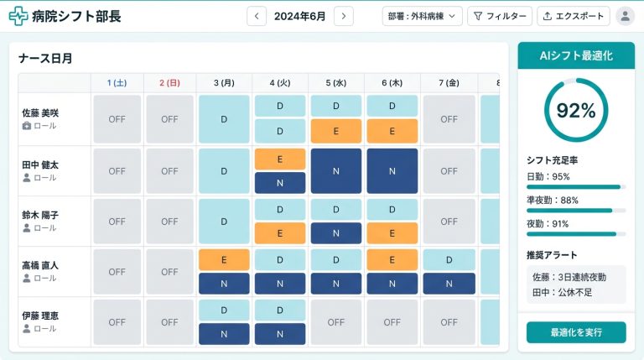Run optimization with 最適化を実行 button
The image size is (644, 360).
[576, 332]
